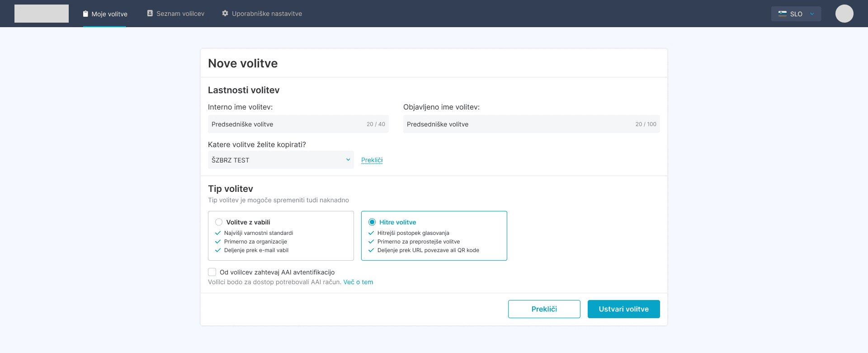Click the Najvišji varnostni standardi text
Image resolution: width=868 pixels, height=353 pixels.
(259, 233)
